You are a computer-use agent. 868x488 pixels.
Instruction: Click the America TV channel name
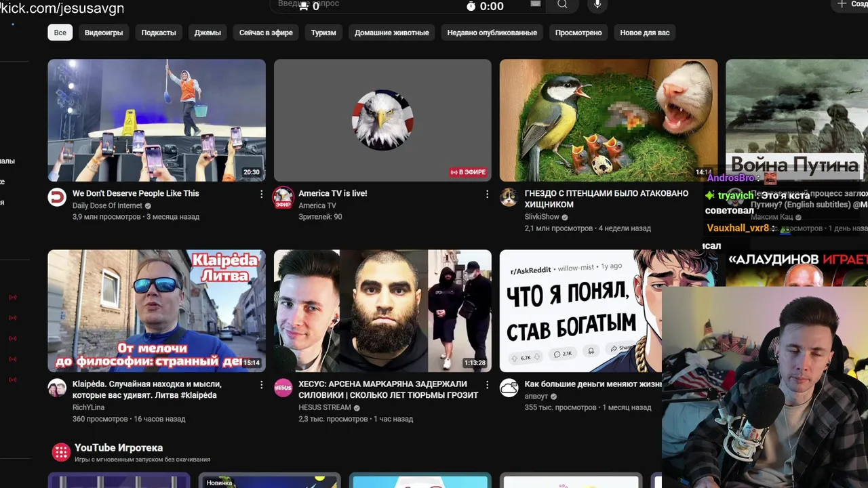click(317, 206)
